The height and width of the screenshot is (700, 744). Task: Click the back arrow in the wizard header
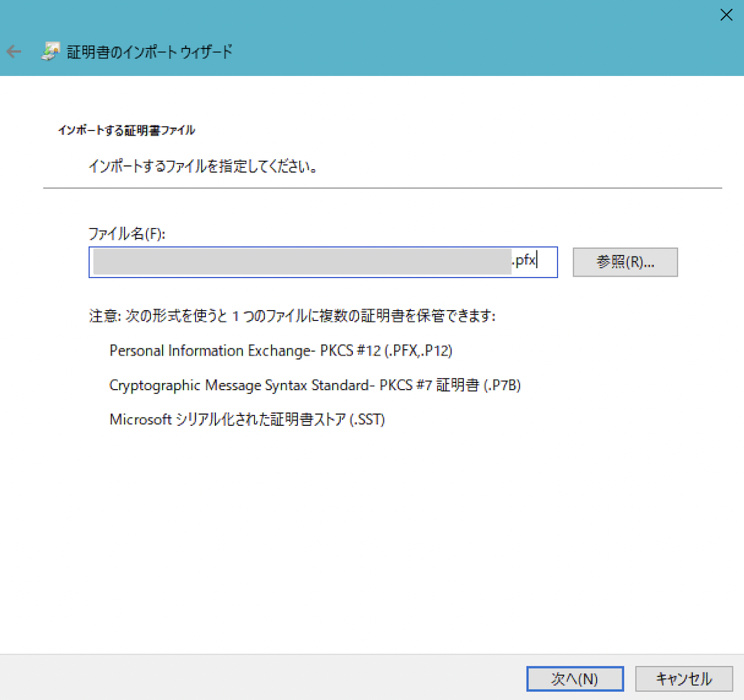[14, 52]
